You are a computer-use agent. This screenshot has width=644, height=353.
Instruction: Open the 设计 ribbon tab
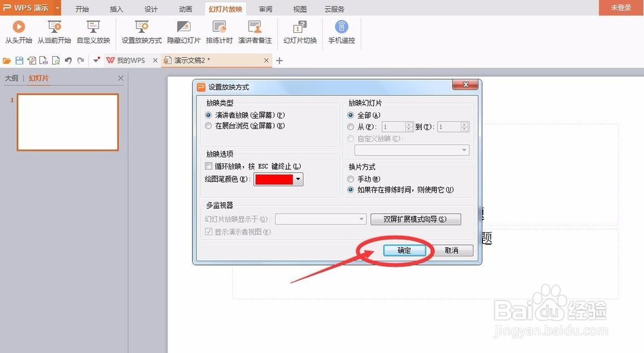(x=151, y=8)
